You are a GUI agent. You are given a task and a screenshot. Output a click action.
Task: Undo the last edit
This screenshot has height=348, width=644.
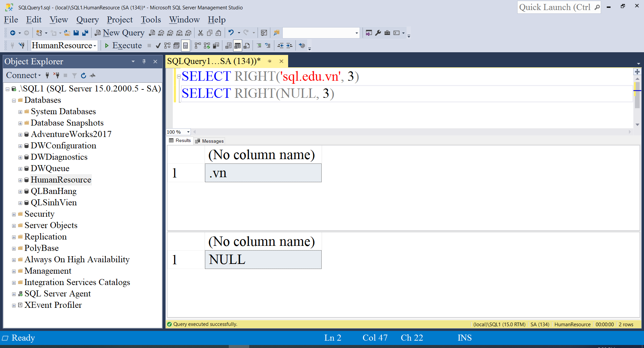[x=231, y=32]
